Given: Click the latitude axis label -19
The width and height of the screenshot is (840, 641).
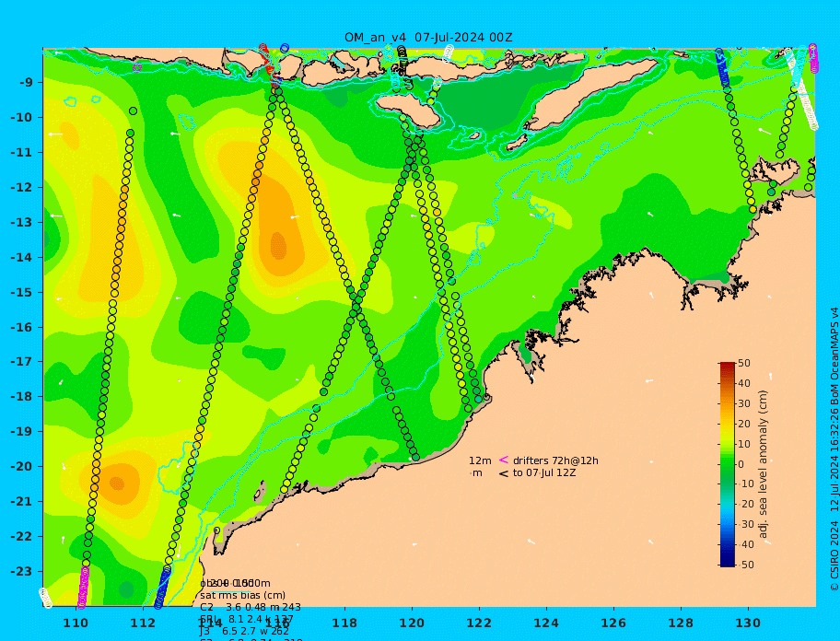Looking at the screenshot, I should pyautogui.click(x=24, y=432).
